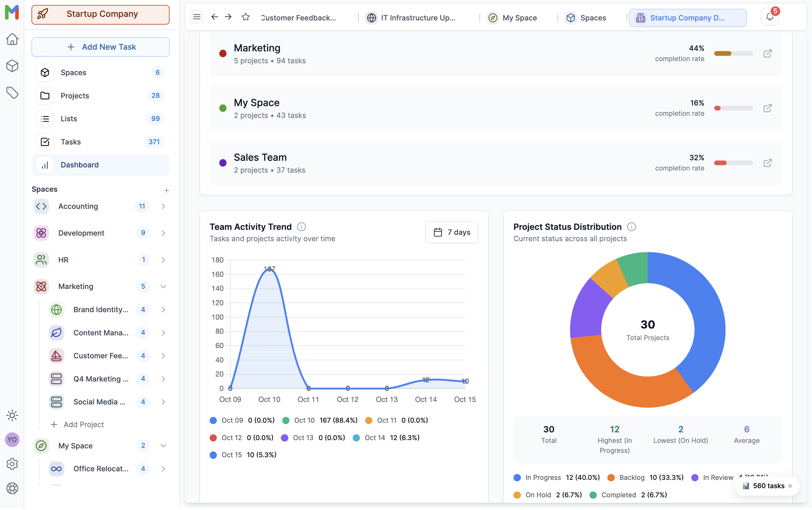The width and height of the screenshot is (812, 510).
Task: Toggle Oct 10 legend series
Action: [304, 420]
